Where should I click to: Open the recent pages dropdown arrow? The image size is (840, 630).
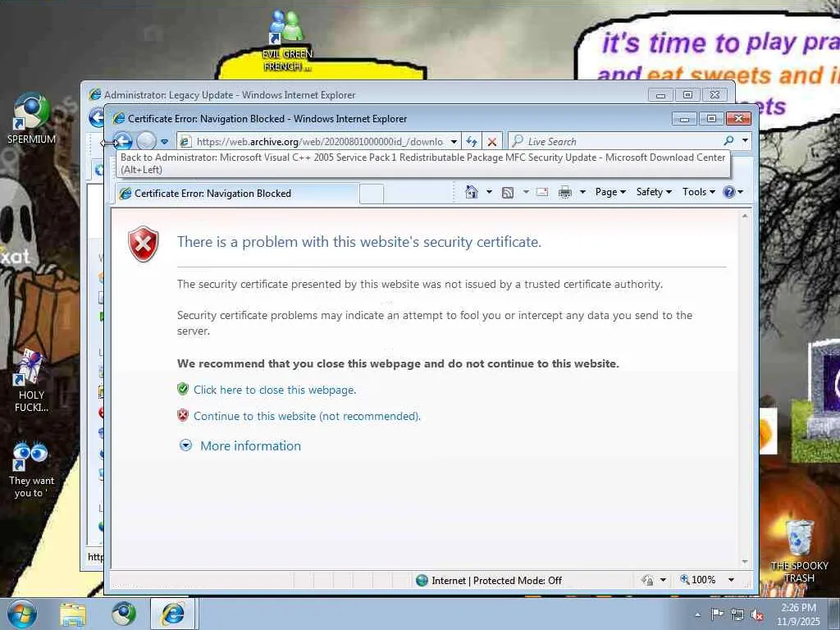(x=164, y=142)
